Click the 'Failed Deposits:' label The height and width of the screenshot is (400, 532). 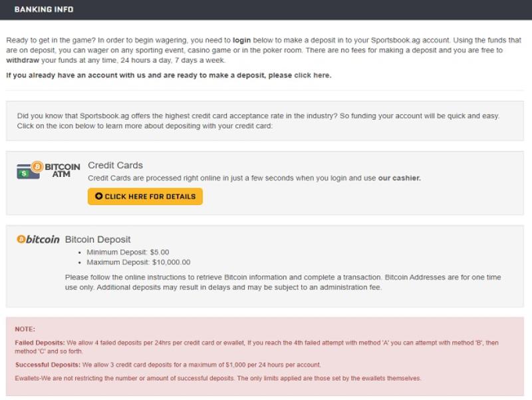pos(40,343)
